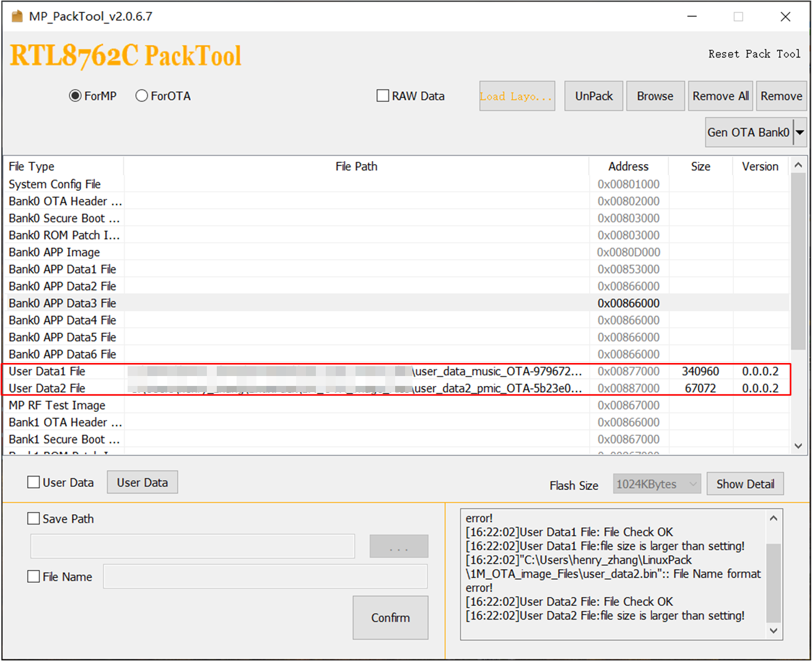This screenshot has width=812, height=661.
Task: Open Show Detail
Action: tap(745, 484)
